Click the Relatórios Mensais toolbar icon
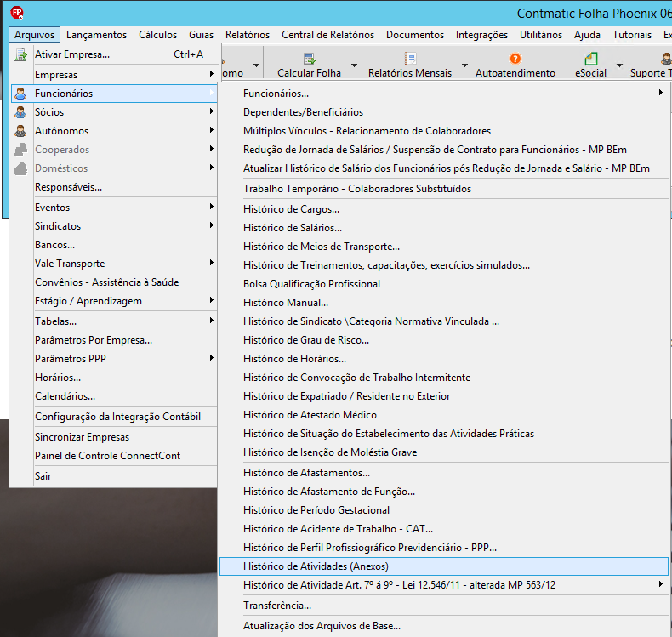Screen dimensions: 672x637 [410, 59]
